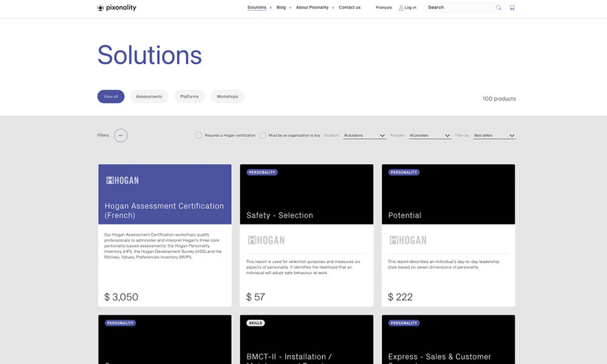Click the search magnifier icon
The width and height of the screenshot is (607, 364).
coord(498,7)
